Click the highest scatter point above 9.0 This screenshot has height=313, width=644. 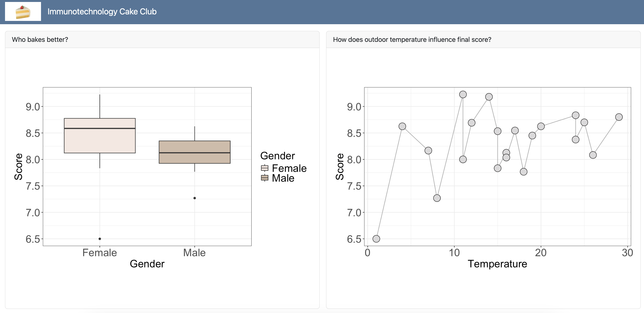coord(463,94)
